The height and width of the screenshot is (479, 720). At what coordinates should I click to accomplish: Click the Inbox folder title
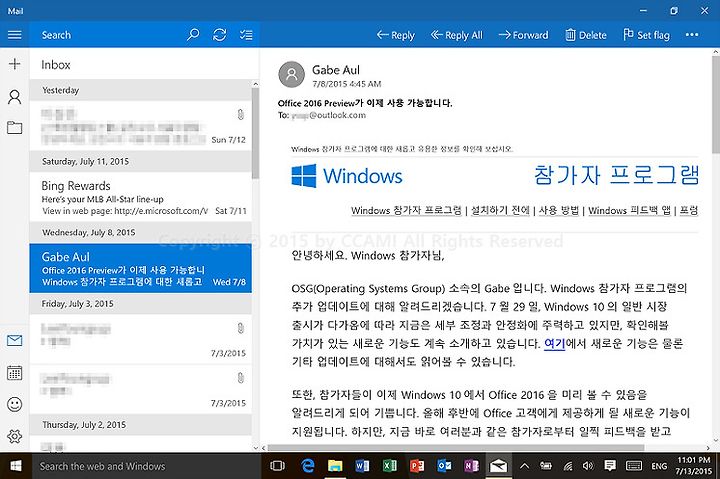(x=56, y=65)
